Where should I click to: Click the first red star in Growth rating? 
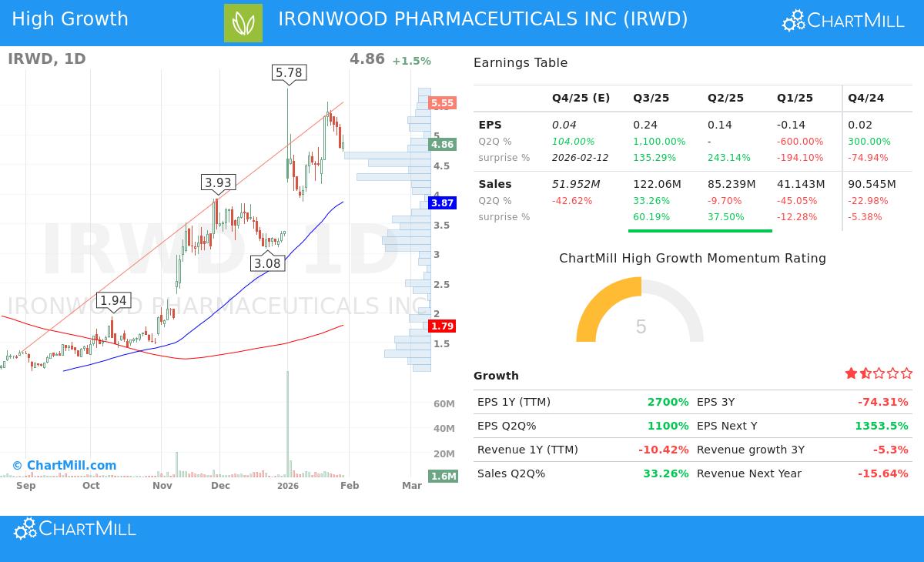[x=851, y=373]
